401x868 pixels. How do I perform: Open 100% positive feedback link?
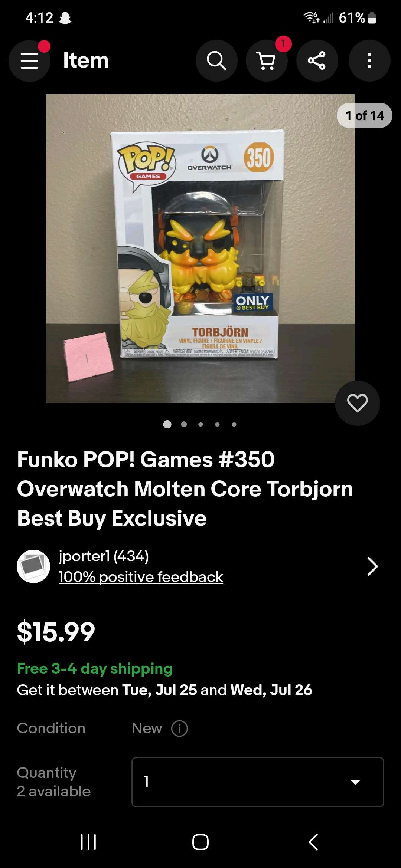141,577
